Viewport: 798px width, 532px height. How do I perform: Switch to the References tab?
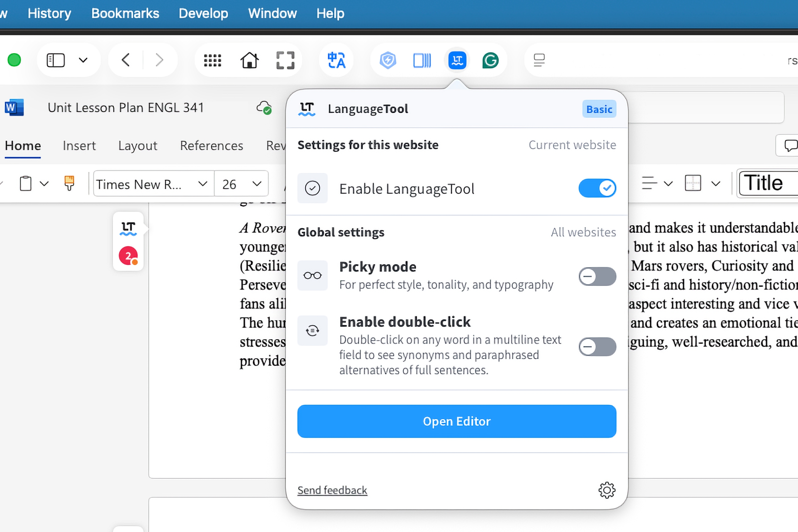click(x=211, y=146)
